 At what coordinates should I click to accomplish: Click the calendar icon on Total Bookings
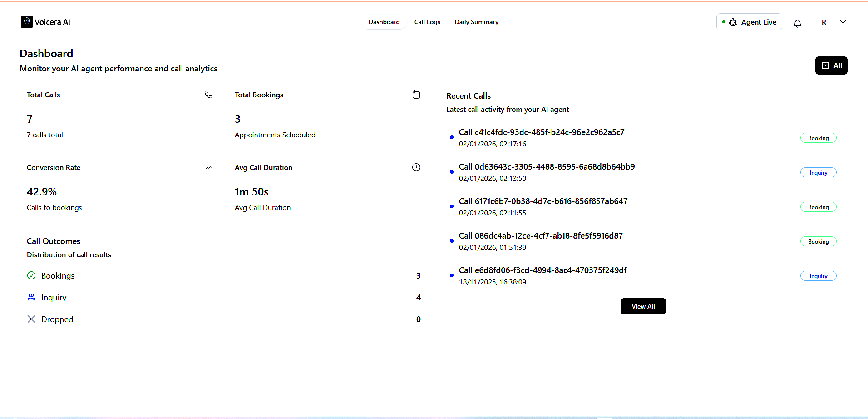[x=416, y=95]
